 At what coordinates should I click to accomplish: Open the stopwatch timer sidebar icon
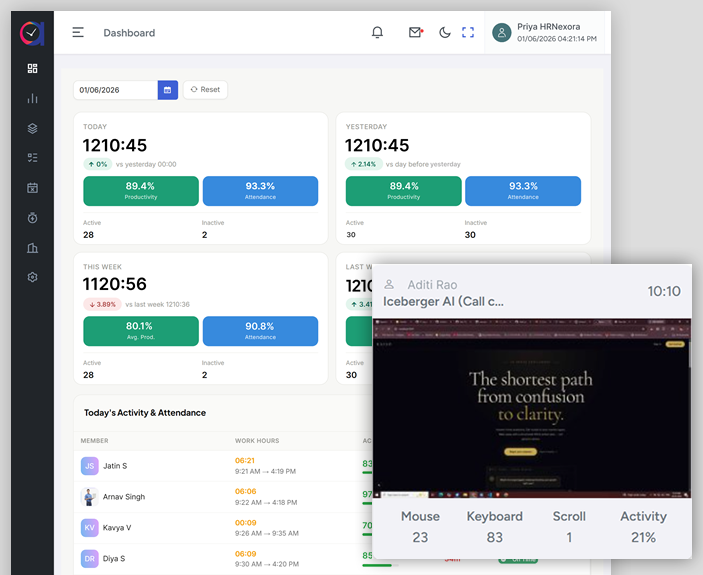(x=32, y=218)
